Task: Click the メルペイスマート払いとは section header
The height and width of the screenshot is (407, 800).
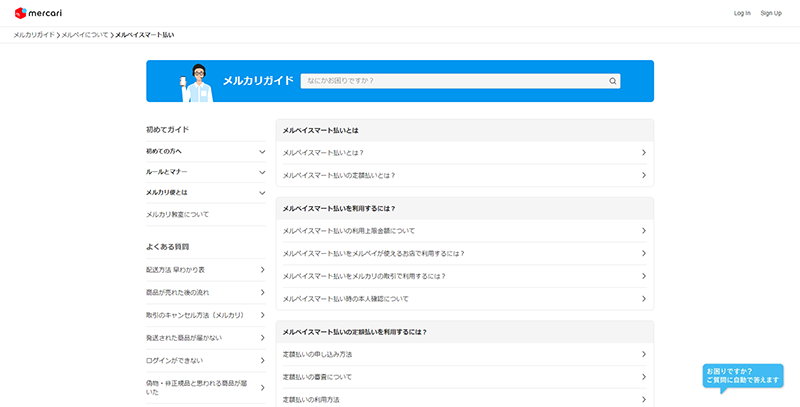Action: pos(465,131)
